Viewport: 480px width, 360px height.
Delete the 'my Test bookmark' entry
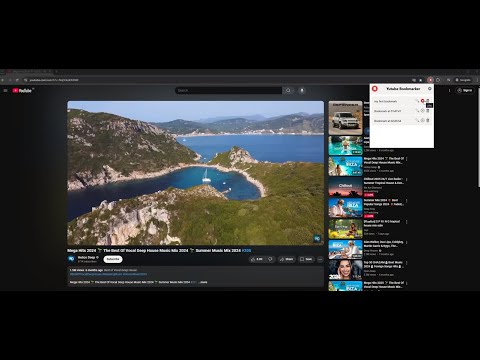point(428,101)
